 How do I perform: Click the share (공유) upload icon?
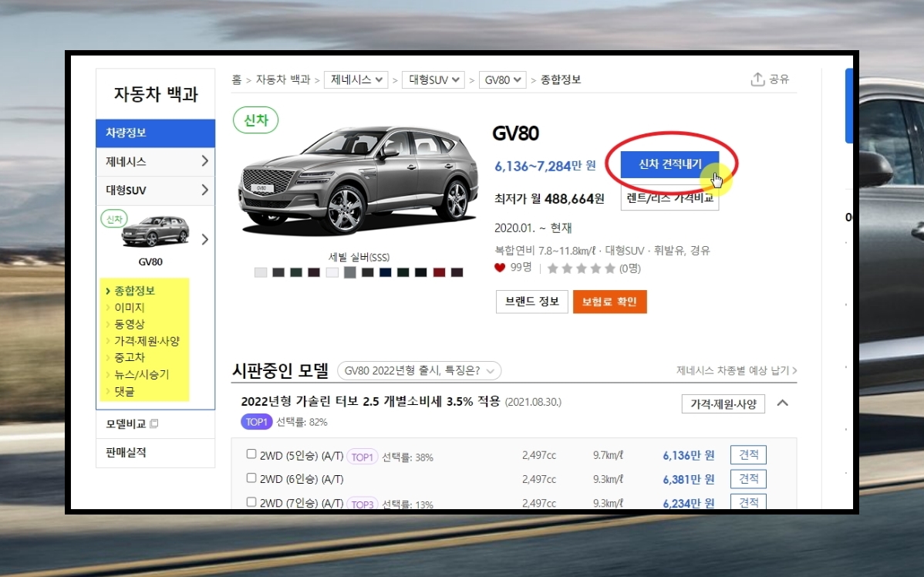pos(757,79)
